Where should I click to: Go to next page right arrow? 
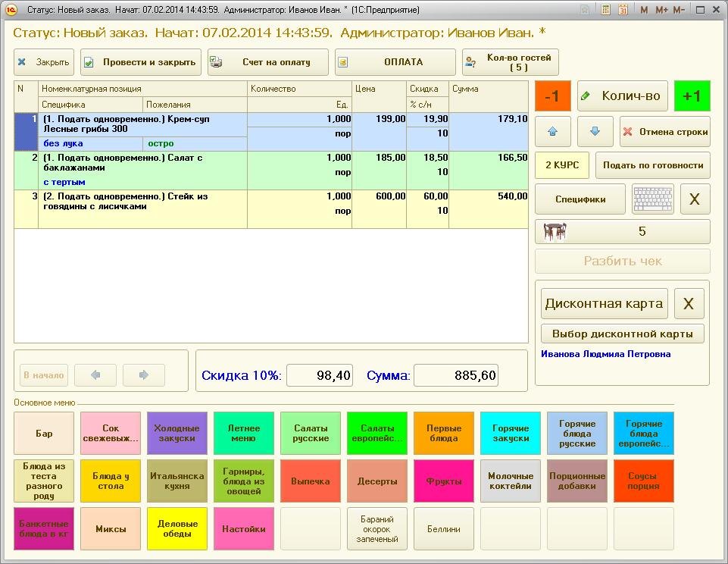coord(143,375)
